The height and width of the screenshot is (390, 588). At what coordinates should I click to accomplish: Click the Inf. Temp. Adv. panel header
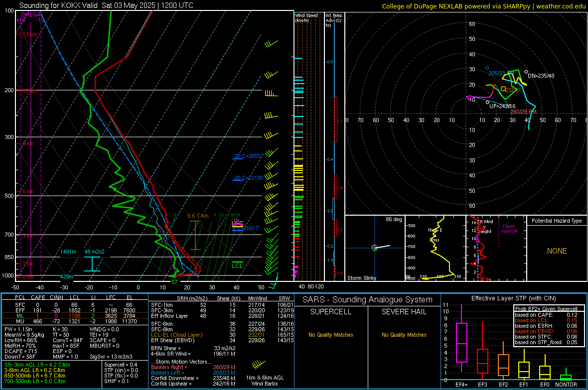tap(334, 20)
